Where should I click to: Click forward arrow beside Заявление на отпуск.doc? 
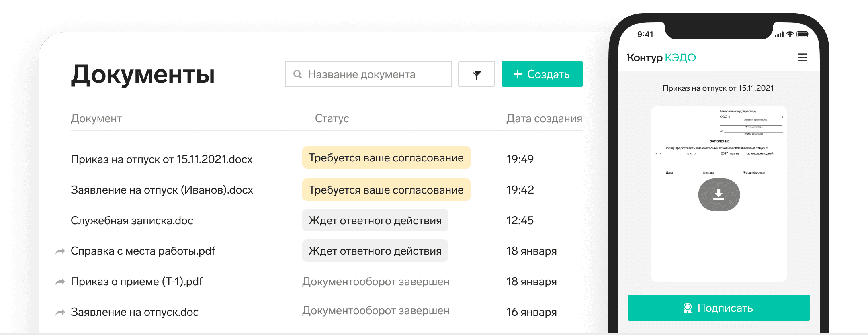tap(60, 313)
